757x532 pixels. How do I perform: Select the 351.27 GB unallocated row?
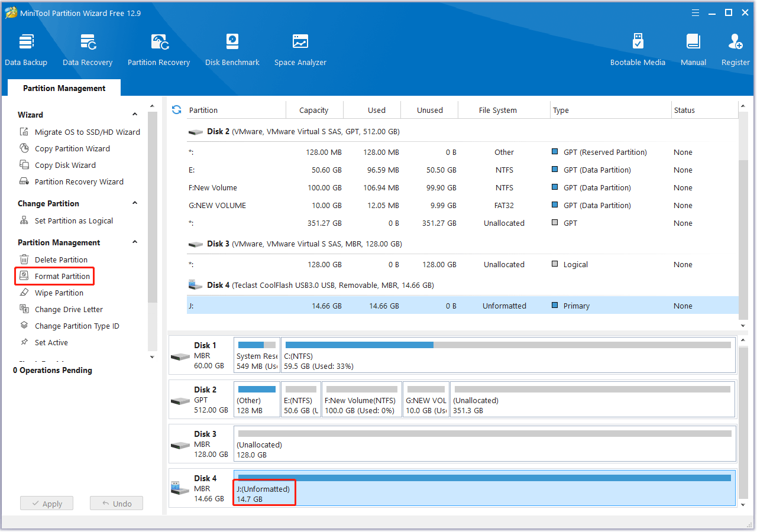(462, 223)
